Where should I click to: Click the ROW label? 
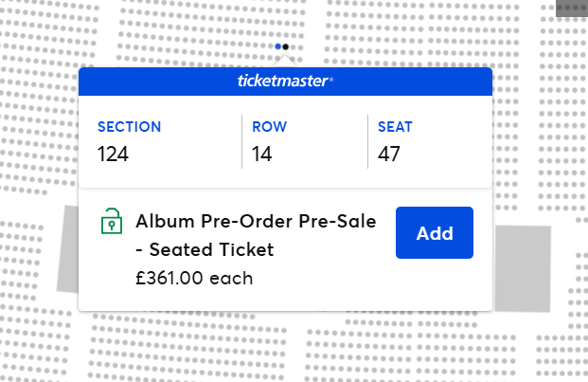[x=270, y=127]
